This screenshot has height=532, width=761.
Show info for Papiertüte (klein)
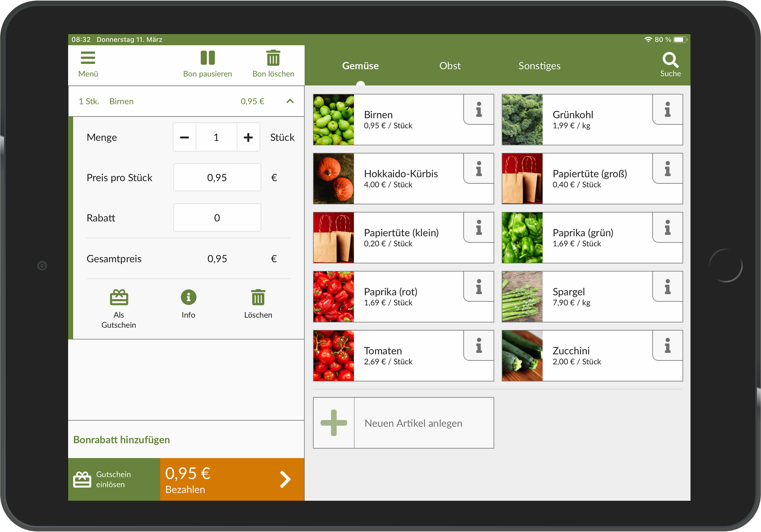coord(479,227)
